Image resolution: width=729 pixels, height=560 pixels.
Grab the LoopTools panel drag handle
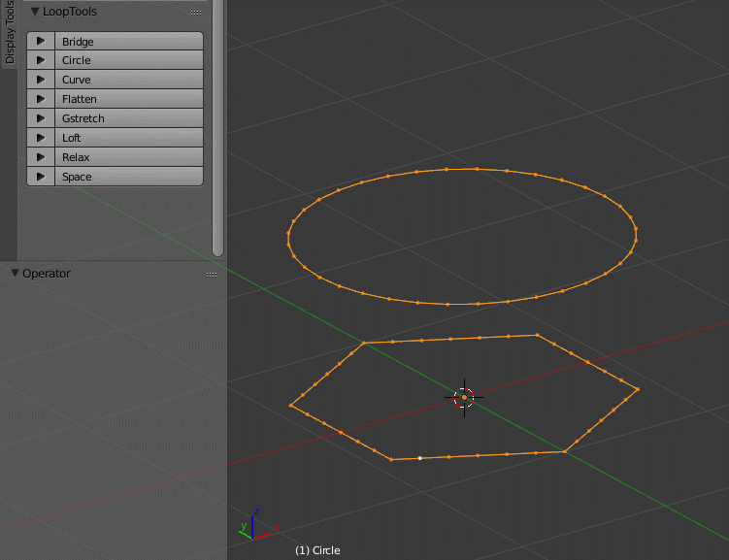pos(196,13)
